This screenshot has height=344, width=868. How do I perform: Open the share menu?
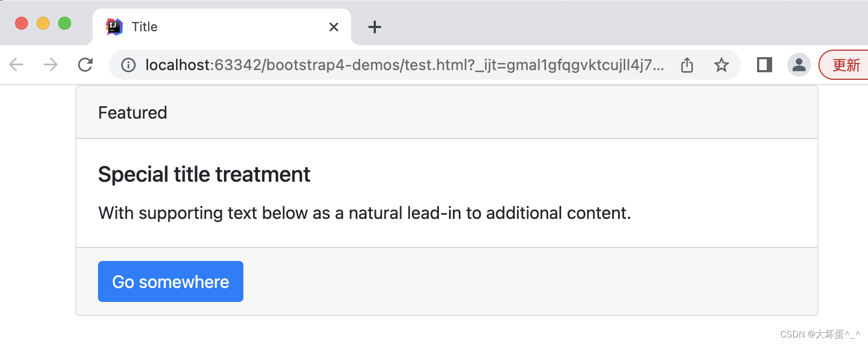pos(687,65)
